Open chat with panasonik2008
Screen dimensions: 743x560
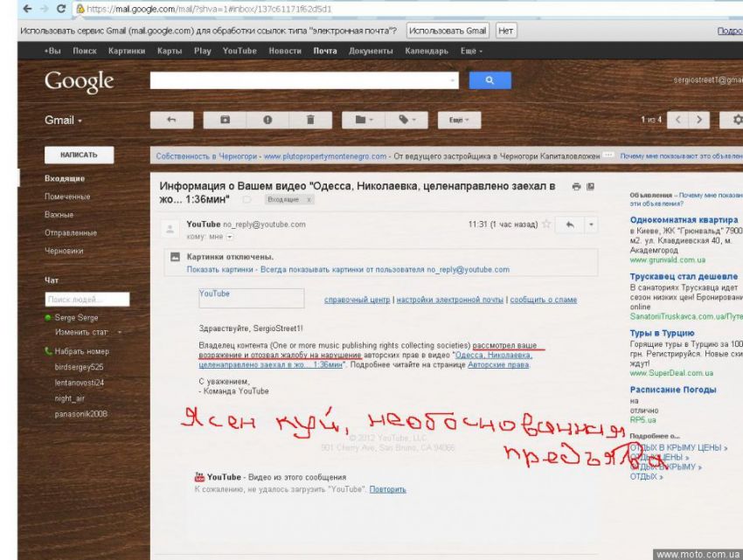pyautogui.click(x=81, y=414)
